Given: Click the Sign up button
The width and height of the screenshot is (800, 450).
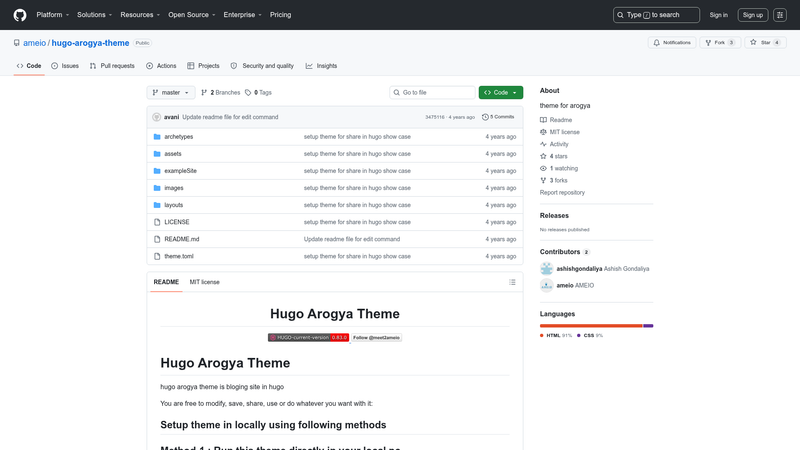Looking at the screenshot, I should (753, 15).
